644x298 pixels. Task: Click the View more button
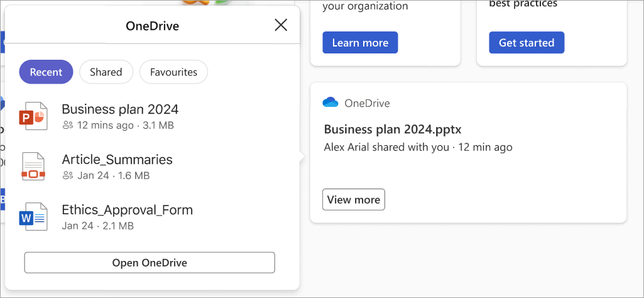[x=354, y=200]
